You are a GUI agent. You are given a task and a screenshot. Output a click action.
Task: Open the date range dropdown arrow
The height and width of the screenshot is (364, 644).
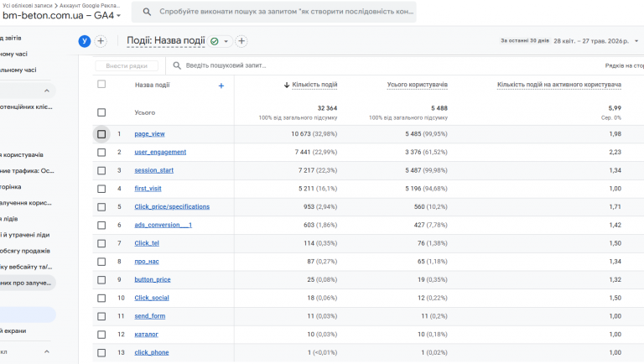coord(636,41)
